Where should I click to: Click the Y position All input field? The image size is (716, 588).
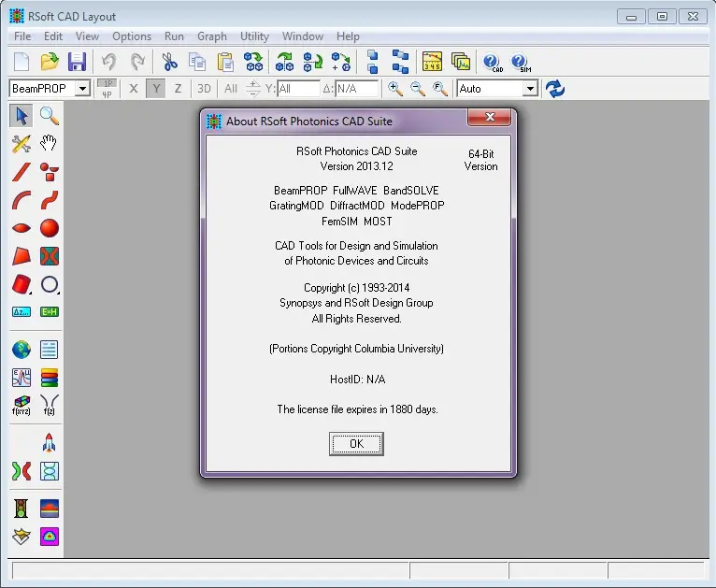(298, 89)
